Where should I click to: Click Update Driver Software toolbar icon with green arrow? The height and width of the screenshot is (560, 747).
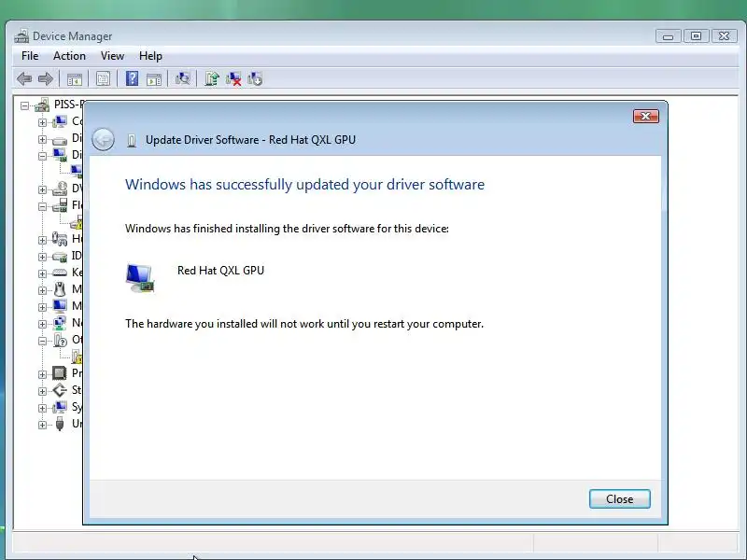point(212,78)
